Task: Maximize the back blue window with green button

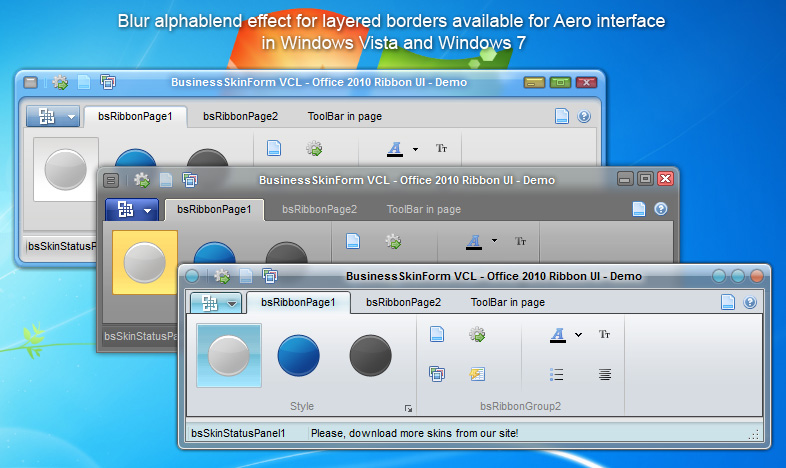Action: (560, 82)
